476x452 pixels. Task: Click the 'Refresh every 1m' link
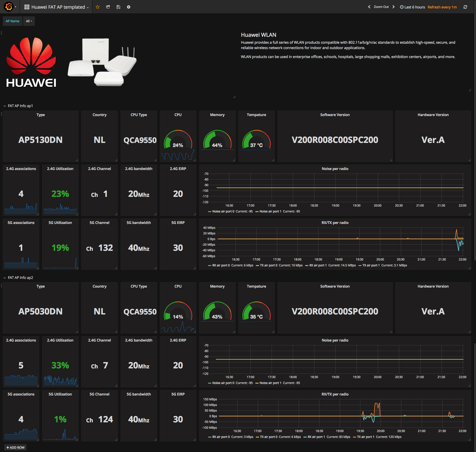coord(442,7)
